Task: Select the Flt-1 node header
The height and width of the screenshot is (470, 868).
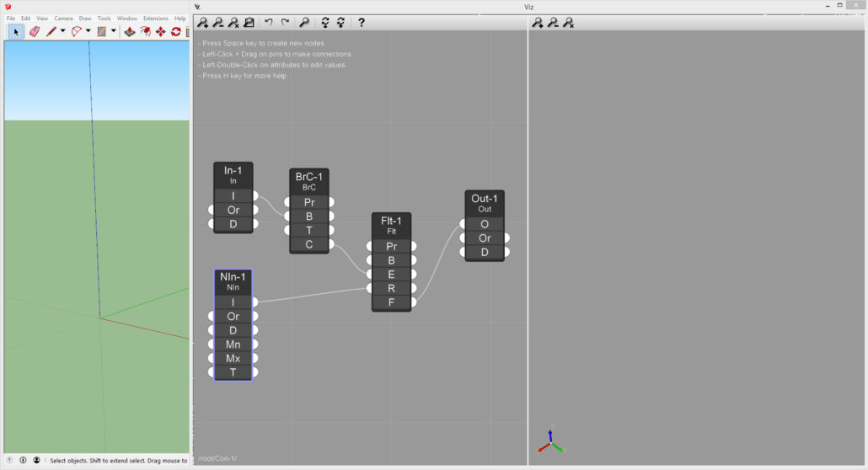Action: pos(392,225)
